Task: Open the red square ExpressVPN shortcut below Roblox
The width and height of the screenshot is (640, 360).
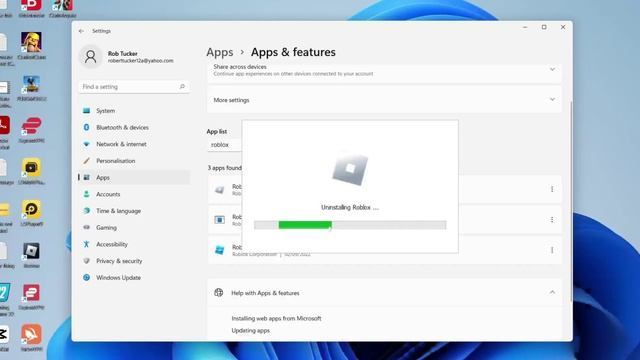Action: (31, 296)
